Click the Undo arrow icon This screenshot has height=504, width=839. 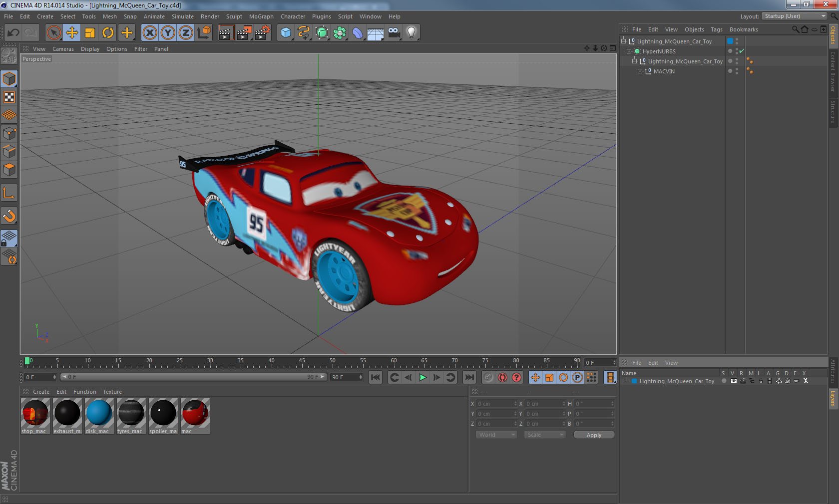pos(13,33)
